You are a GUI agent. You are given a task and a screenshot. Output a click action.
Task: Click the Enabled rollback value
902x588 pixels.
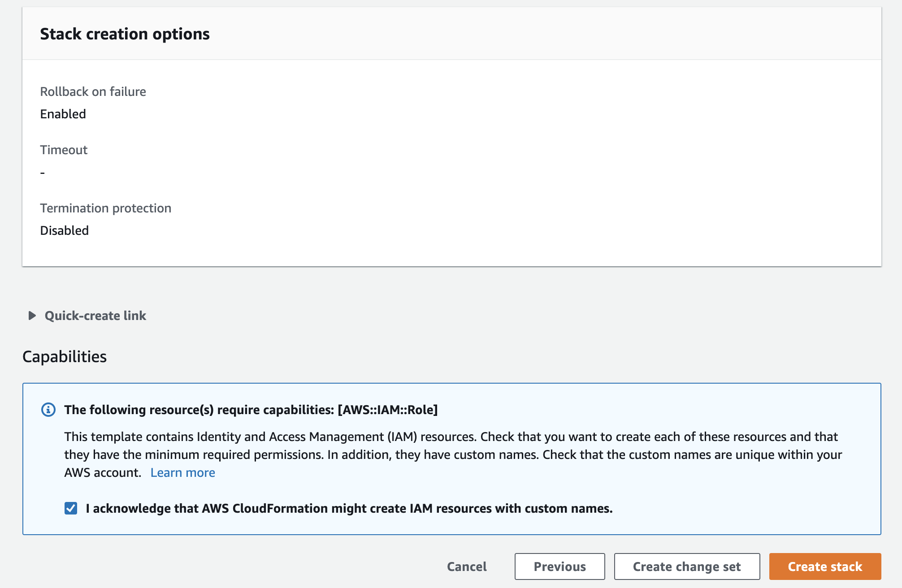pyautogui.click(x=63, y=114)
